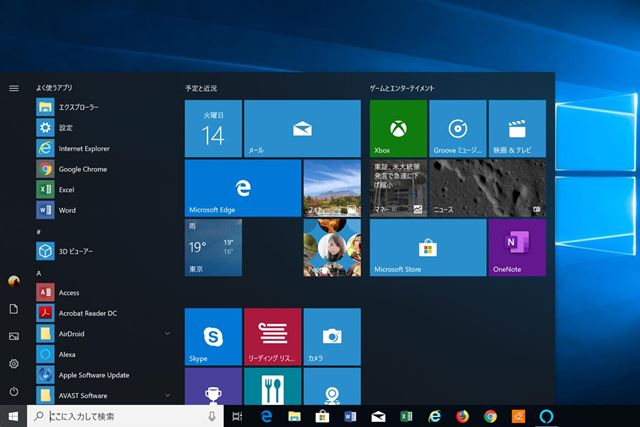Open Edge from the taskbar
Viewport: 640px width, 427px height.
[x=266, y=416]
